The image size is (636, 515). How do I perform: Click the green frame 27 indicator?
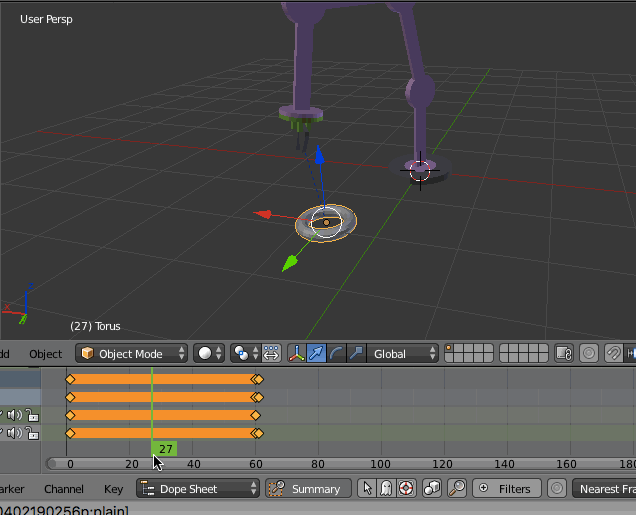pos(164,449)
